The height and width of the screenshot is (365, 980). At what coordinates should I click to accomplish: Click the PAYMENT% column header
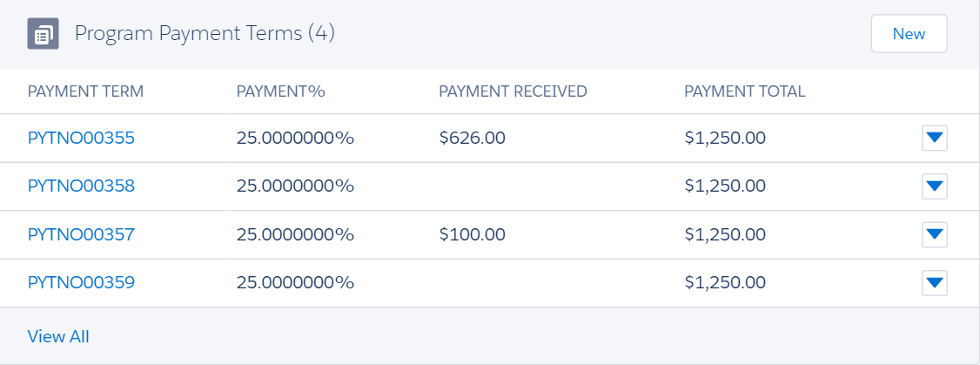280,91
